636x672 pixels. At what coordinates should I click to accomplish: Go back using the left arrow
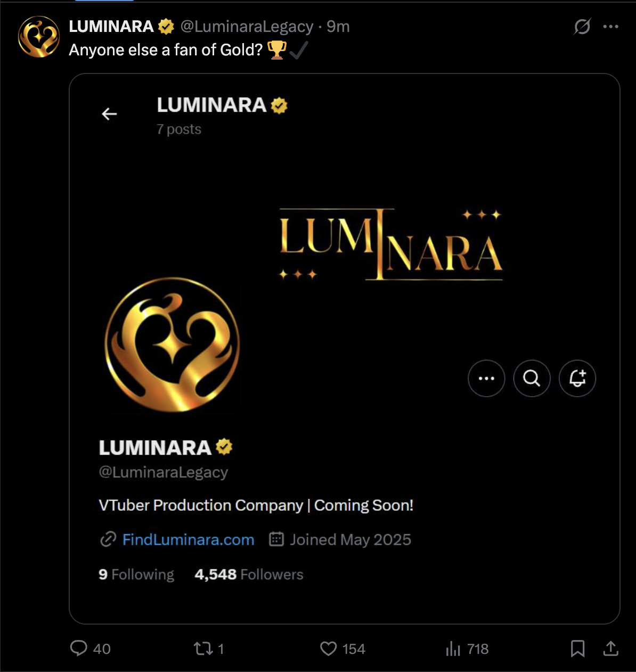[x=109, y=114]
